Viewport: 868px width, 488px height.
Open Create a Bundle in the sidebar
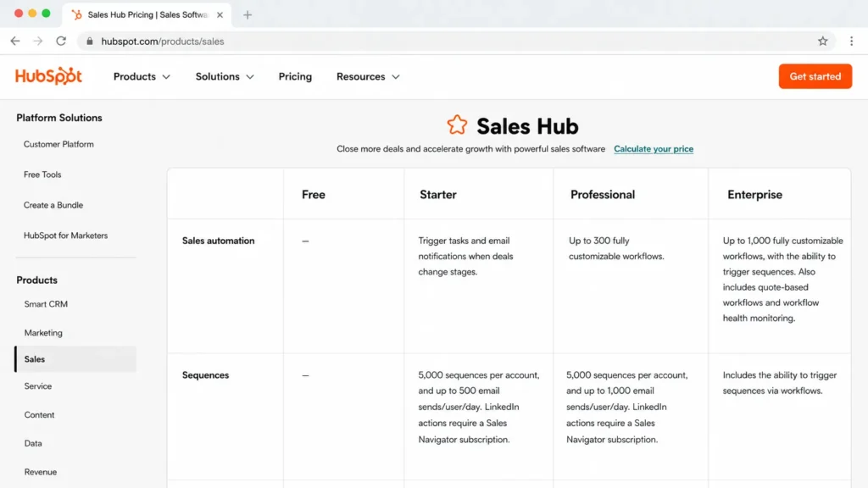click(53, 205)
